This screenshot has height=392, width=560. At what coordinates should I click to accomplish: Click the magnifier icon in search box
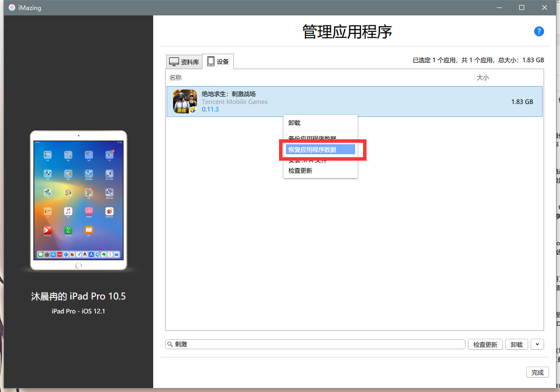tap(170, 344)
